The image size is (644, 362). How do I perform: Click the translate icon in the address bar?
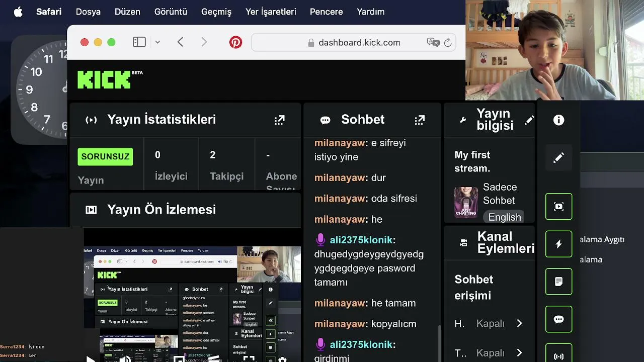pyautogui.click(x=433, y=43)
